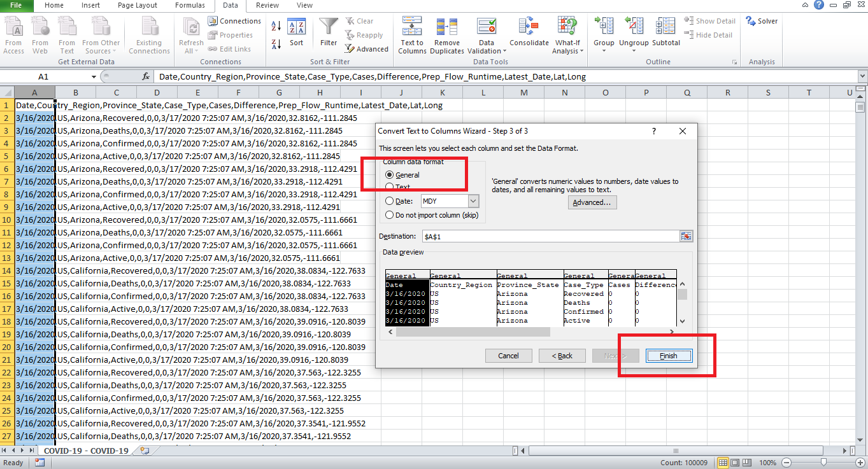
Task: Click the Data preview scroll down arrow
Action: [682, 321]
